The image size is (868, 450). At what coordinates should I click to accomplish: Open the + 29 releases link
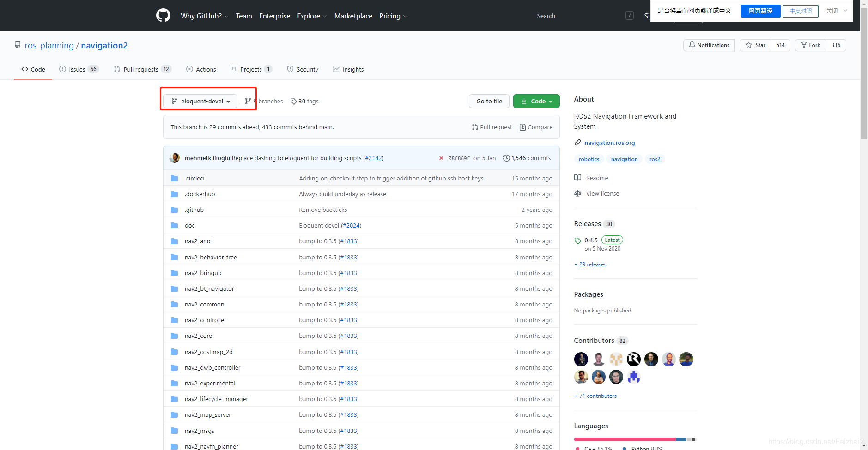(x=590, y=264)
